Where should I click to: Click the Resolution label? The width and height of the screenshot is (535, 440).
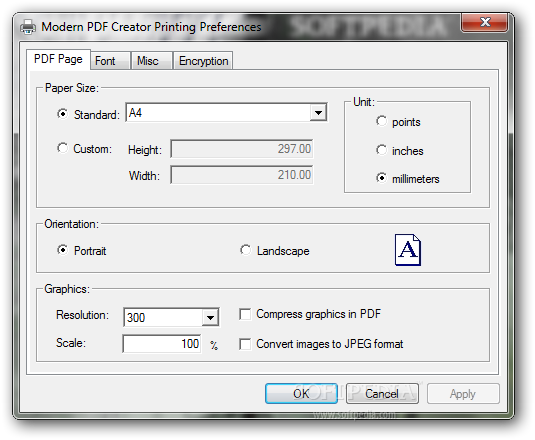coord(83,315)
